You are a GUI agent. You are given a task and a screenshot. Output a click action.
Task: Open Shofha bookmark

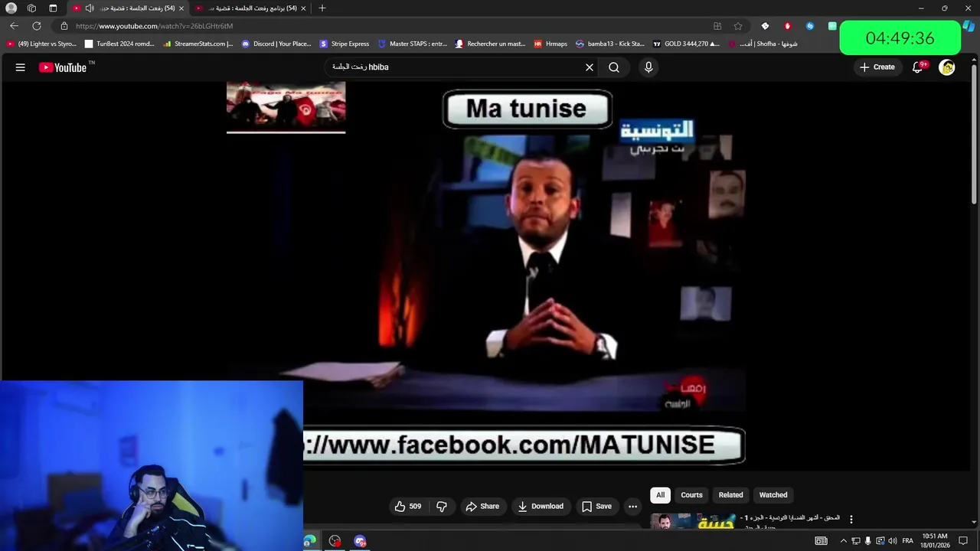763,44
